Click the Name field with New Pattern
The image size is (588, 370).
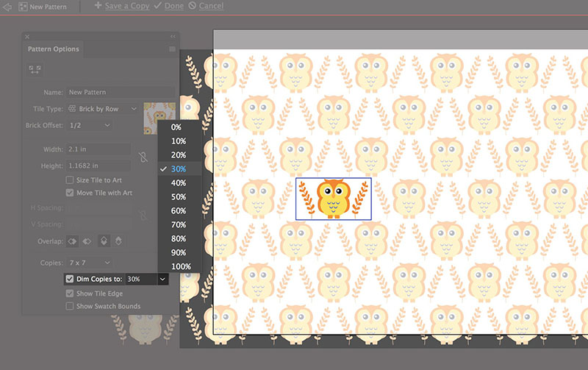click(x=121, y=92)
